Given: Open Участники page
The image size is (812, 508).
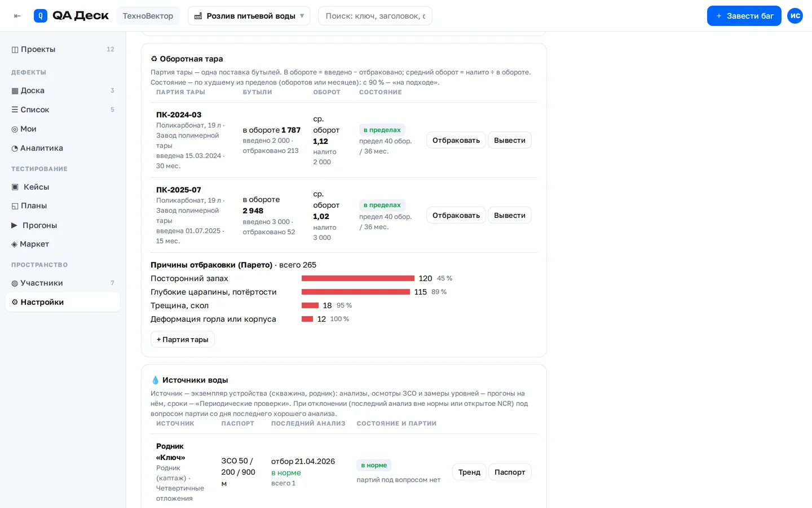Looking at the screenshot, I should [63, 283].
